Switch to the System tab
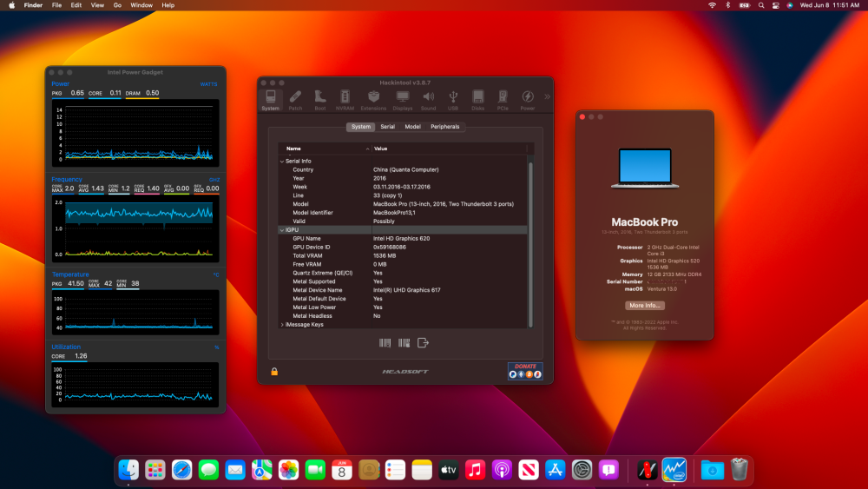Viewport: 868px width, 489px height. pos(361,127)
